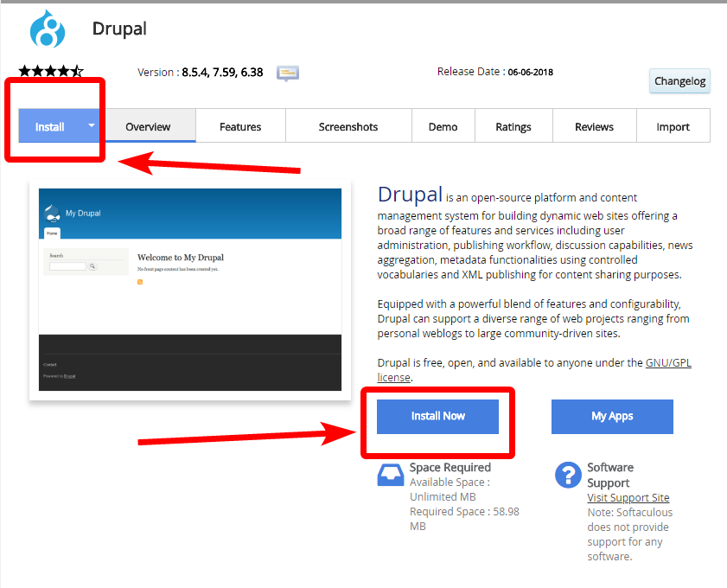Click the version info speech bubble icon
Image resolution: width=727 pixels, height=588 pixels.
288,73
